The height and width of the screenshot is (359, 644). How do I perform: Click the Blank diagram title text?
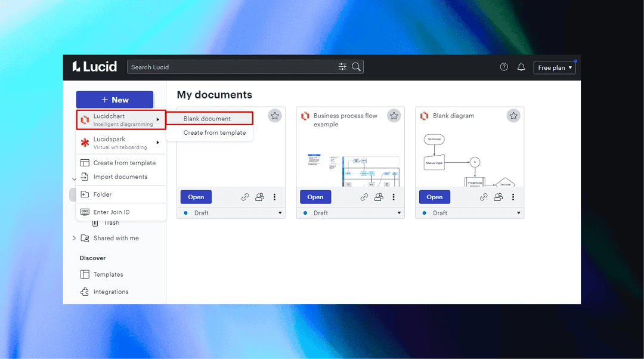453,116
